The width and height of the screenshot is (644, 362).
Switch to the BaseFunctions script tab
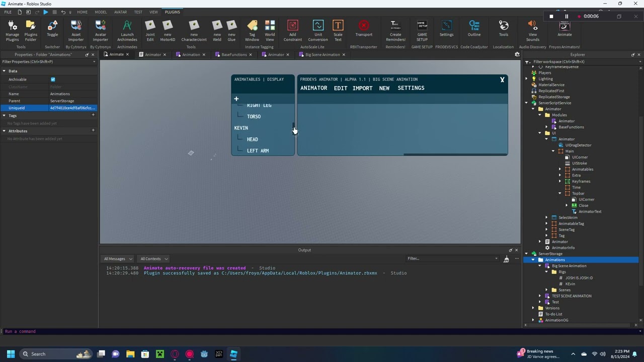(234, 55)
